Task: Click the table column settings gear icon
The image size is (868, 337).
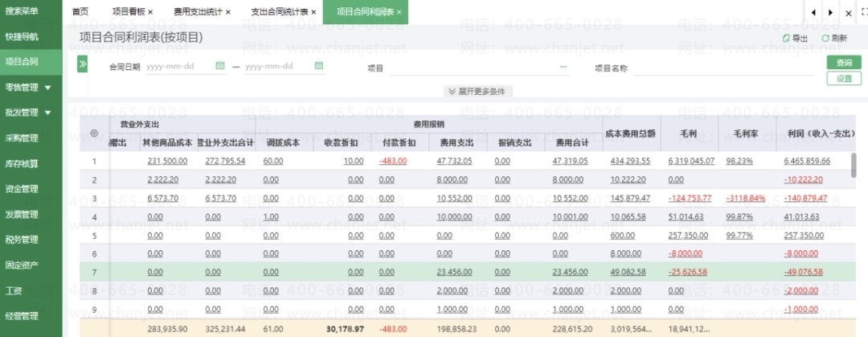Action: tap(94, 132)
